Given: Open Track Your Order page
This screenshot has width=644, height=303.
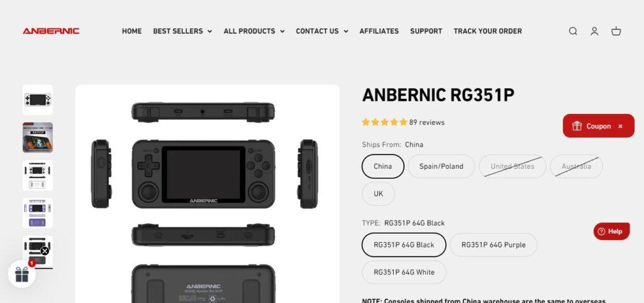Looking at the screenshot, I should 487,31.
